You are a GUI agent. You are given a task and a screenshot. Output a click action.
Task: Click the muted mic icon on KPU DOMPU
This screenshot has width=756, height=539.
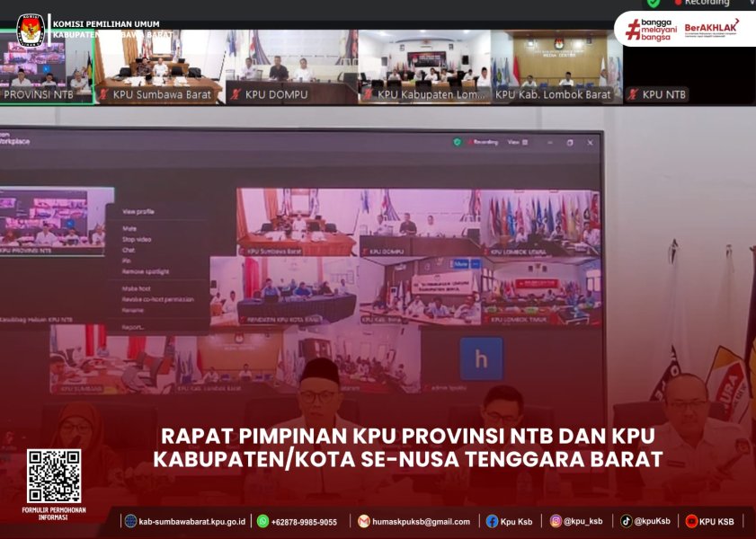(236, 94)
